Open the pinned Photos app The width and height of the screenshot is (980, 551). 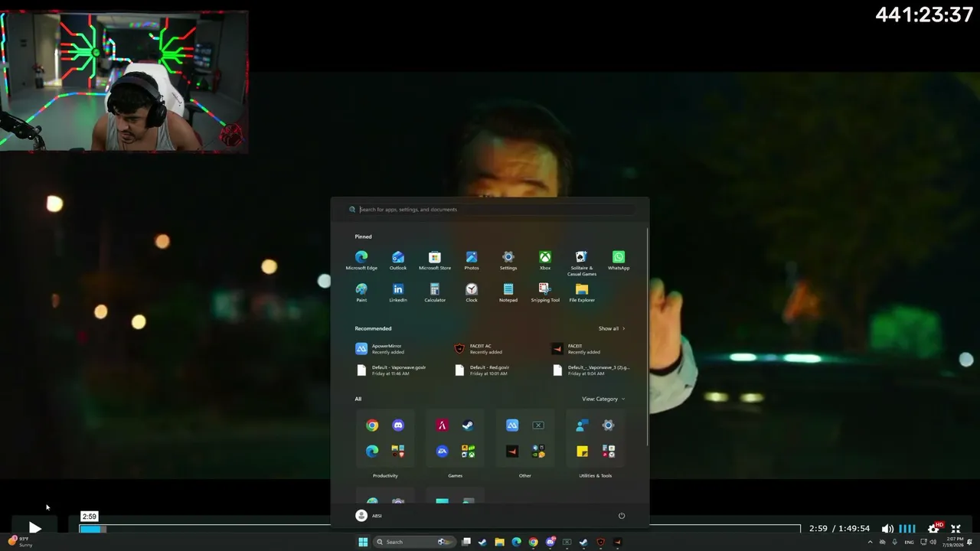[472, 260]
